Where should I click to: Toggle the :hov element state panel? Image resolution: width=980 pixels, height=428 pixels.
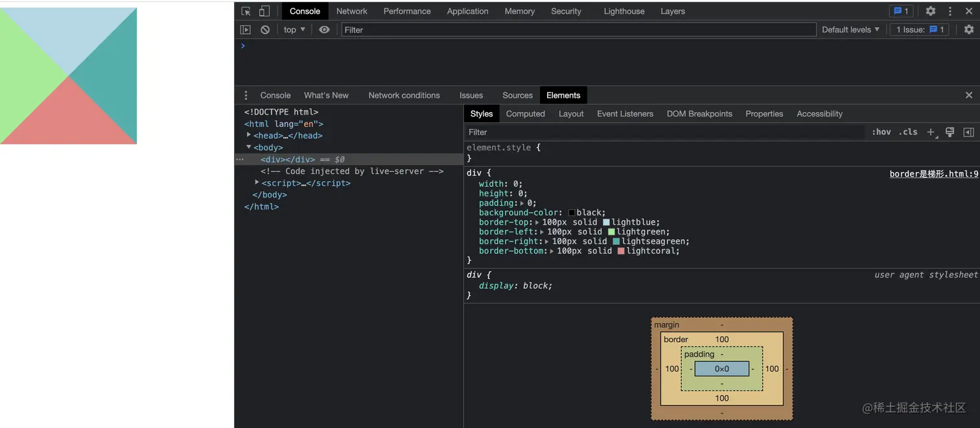[x=881, y=132]
